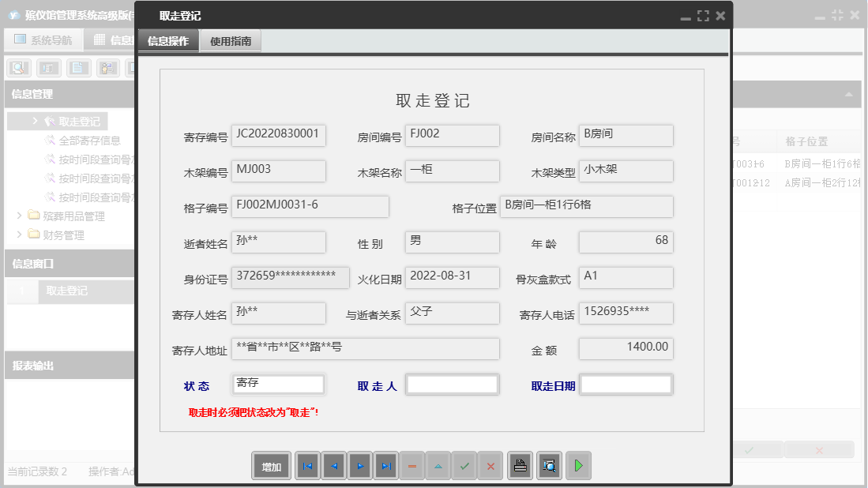Click inside the 取走人 input field

[452, 385]
